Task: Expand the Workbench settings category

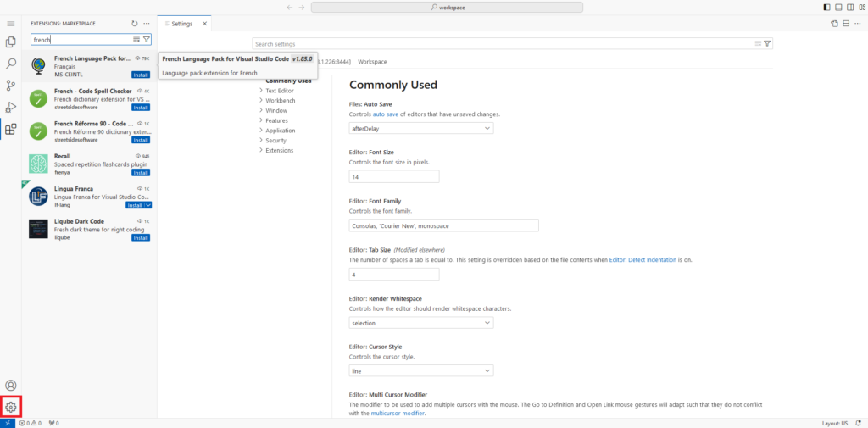Action: (x=280, y=100)
